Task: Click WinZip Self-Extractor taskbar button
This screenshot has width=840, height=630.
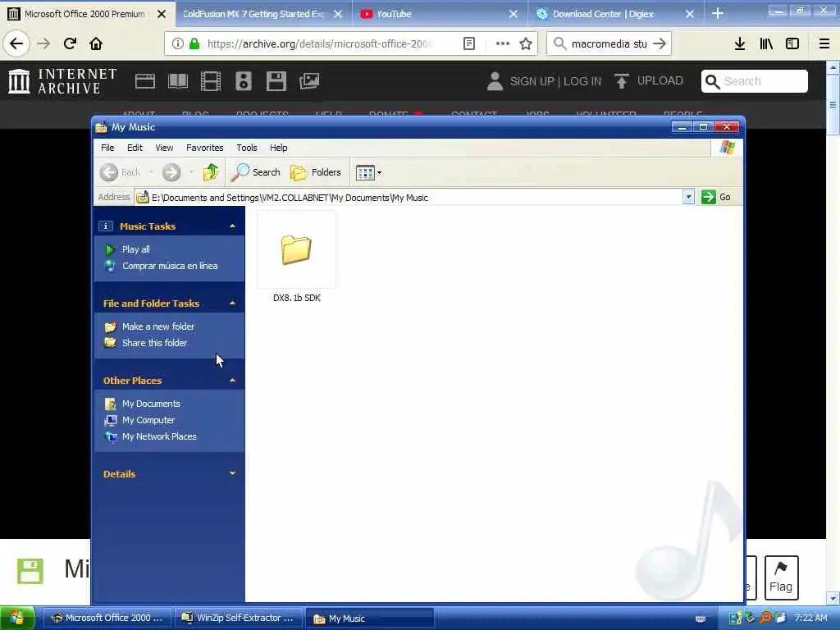Action: (x=238, y=618)
